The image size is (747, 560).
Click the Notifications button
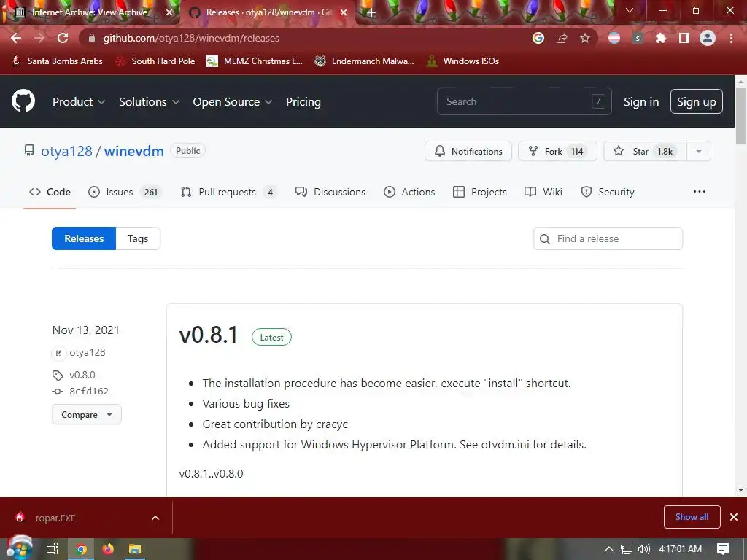[x=468, y=151]
